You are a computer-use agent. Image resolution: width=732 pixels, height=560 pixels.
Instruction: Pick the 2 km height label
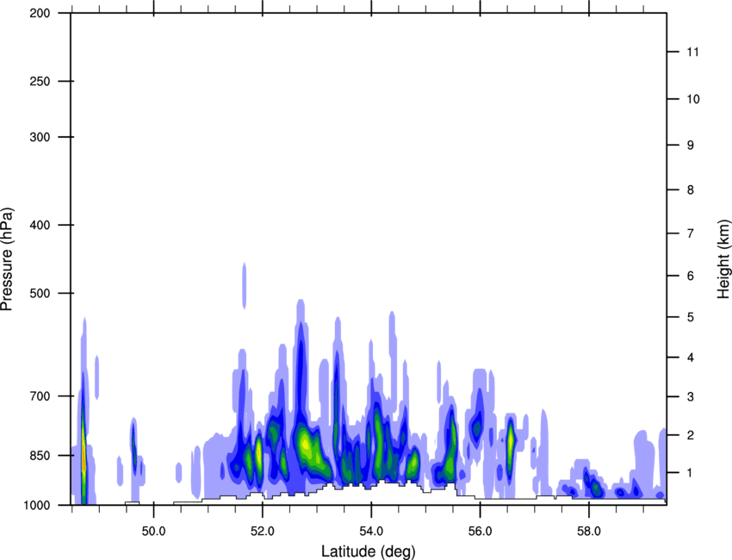pyautogui.click(x=691, y=435)
